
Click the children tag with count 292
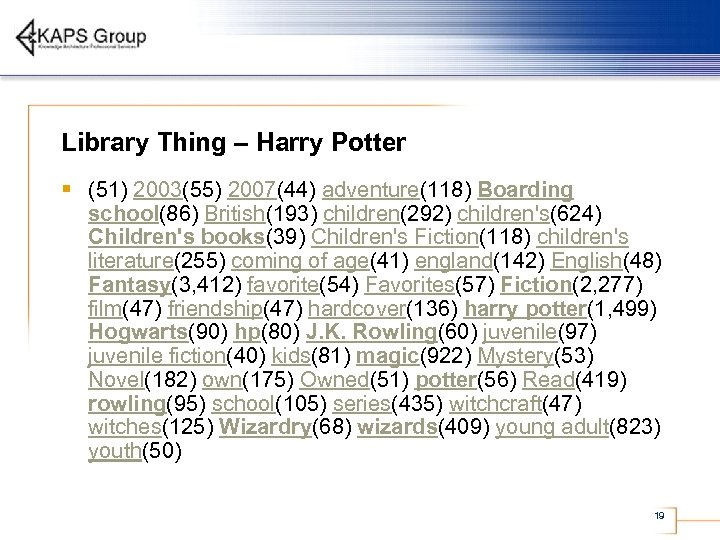[361, 213]
